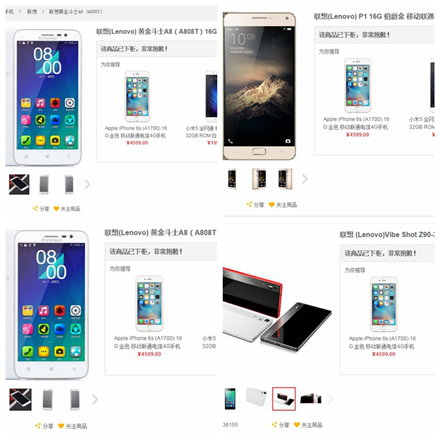Click heart follow icon under upper A808T 16G gallery
The width and height of the screenshot is (440, 440).
pyautogui.click(x=56, y=208)
